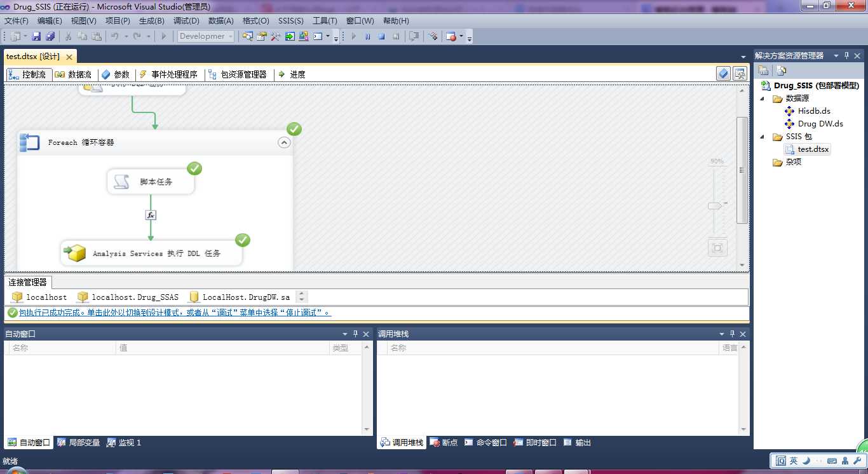Open Solution Explorer panel options dropdown
Image resolution: width=868 pixels, height=474 pixels.
[836, 56]
